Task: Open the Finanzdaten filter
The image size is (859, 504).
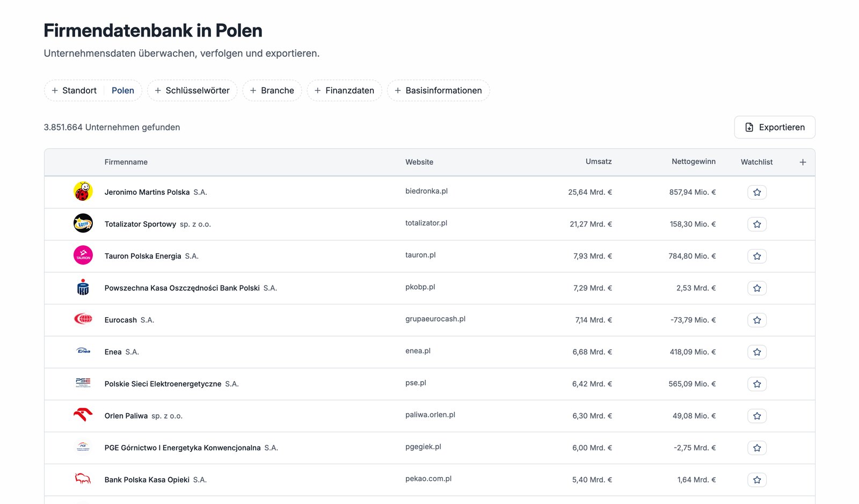Action: tap(344, 90)
